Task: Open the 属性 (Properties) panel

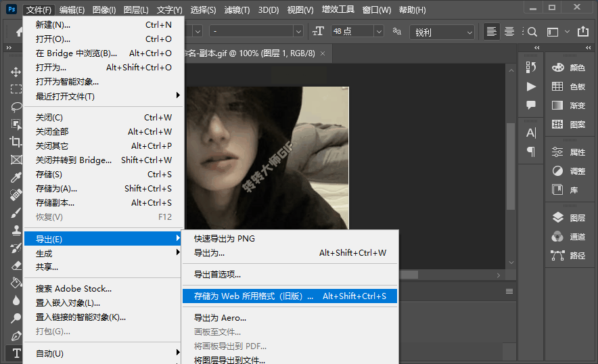Action: 569,152
